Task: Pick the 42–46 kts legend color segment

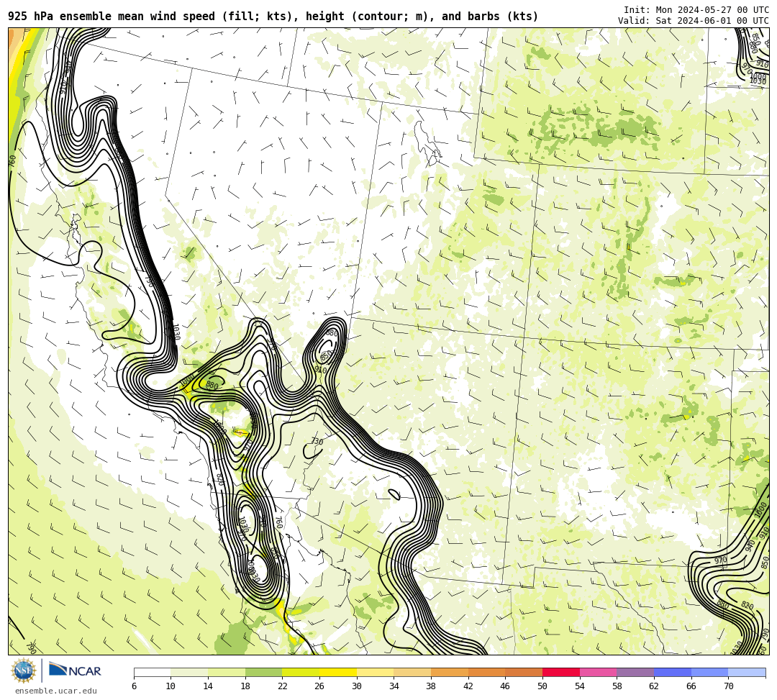Action: coord(486,673)
